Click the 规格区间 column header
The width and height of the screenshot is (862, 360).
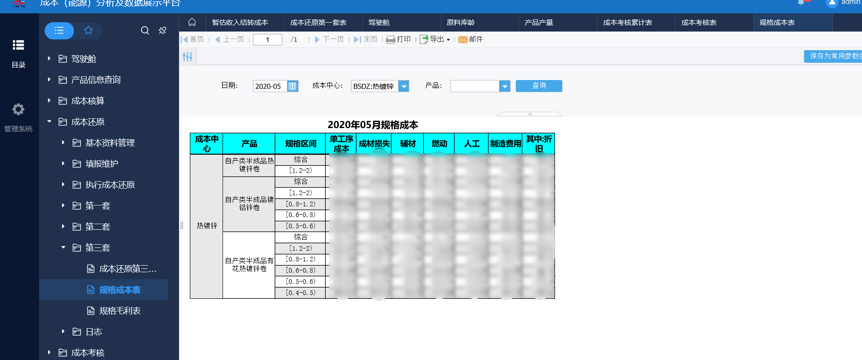300,143
